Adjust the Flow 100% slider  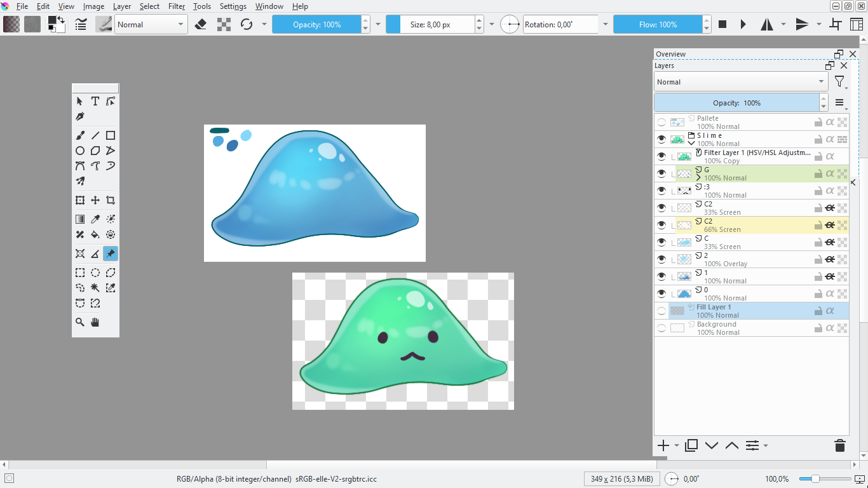658,24
